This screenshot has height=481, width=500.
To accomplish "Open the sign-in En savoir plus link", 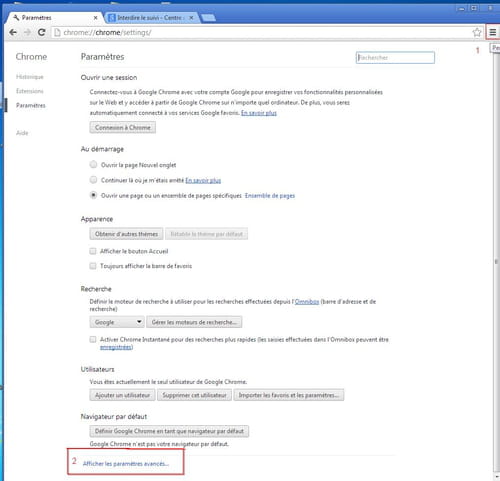I will tap(259, 113).
